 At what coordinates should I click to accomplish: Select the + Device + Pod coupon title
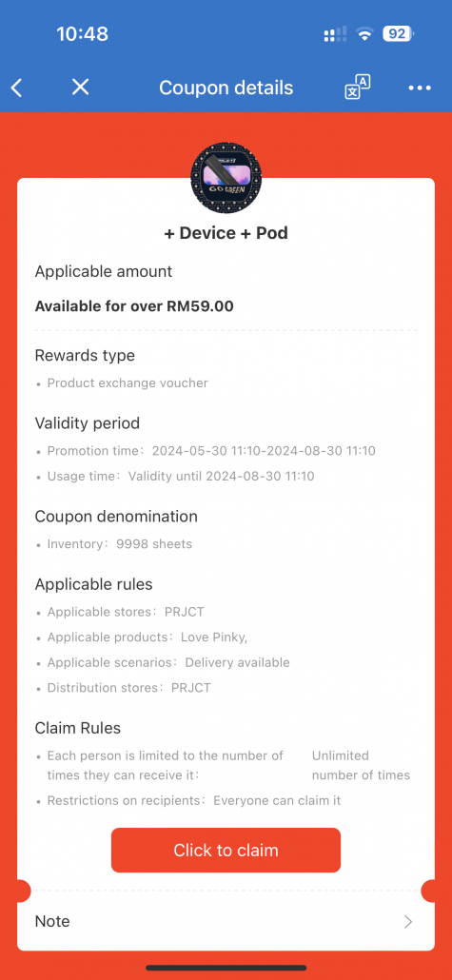226,233
